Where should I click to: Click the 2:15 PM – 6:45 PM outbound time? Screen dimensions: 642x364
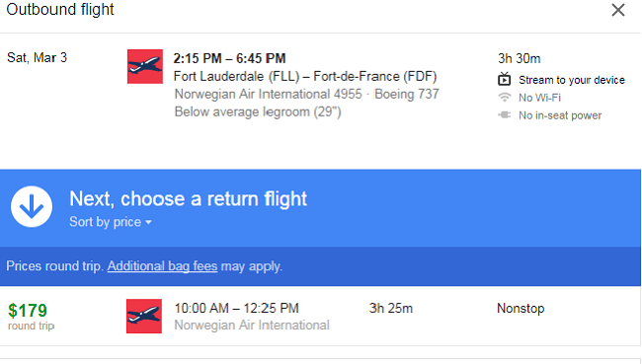(x=229, y=58)
